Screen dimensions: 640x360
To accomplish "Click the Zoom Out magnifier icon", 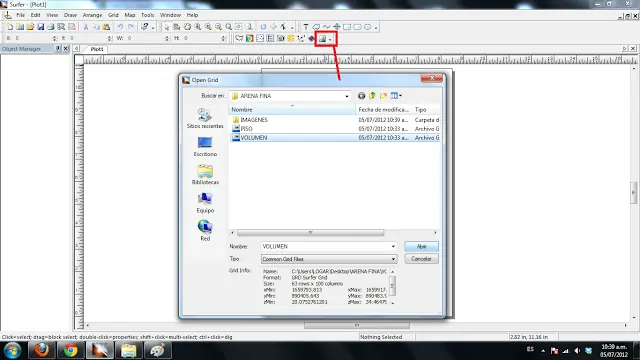I will point(218,27).
